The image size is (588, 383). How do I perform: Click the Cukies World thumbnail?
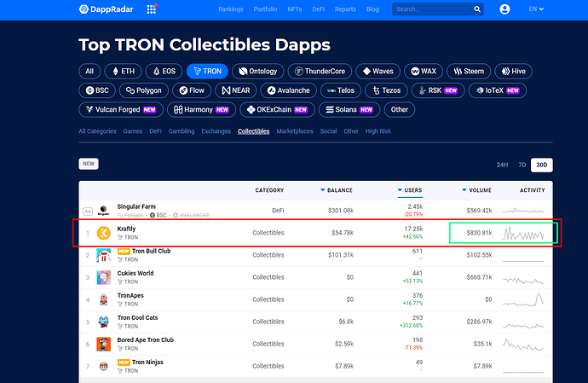103,277
